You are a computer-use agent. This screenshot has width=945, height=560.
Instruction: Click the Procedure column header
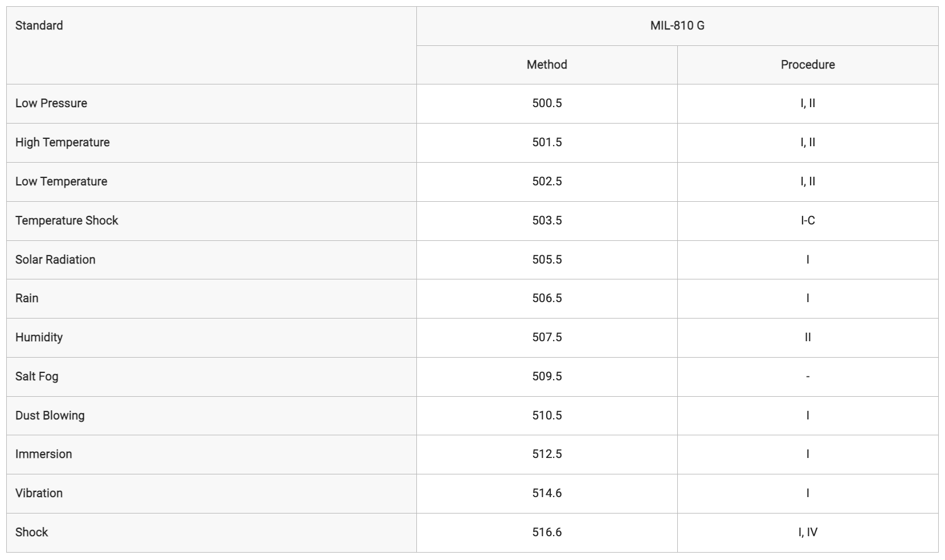(808, 65)
